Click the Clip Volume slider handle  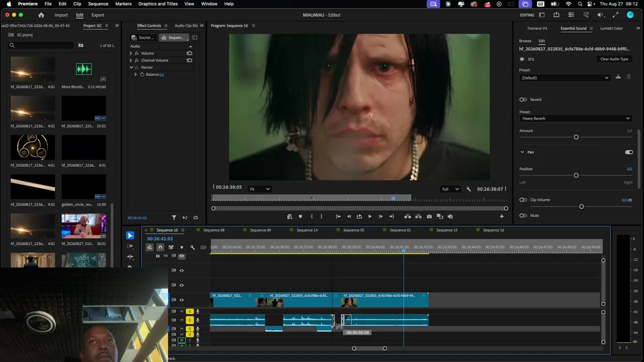pyautogui.click(x=582, y=207)
